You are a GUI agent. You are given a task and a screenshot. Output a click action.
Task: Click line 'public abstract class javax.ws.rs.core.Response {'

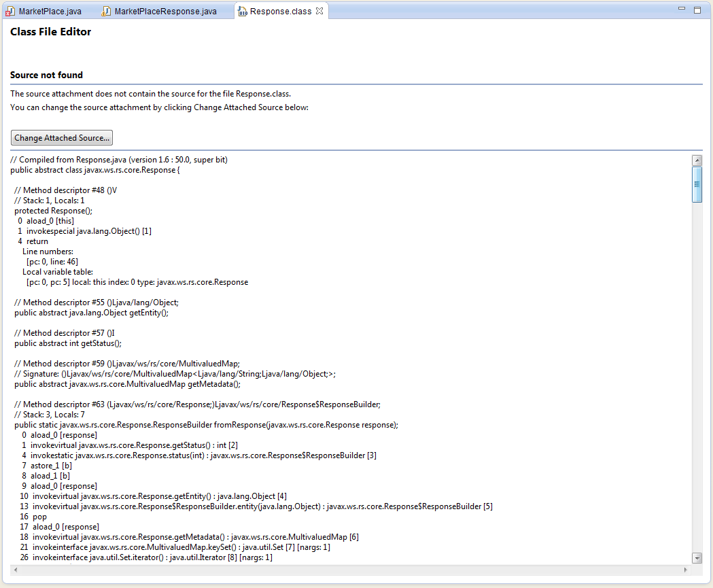point(95,170)
